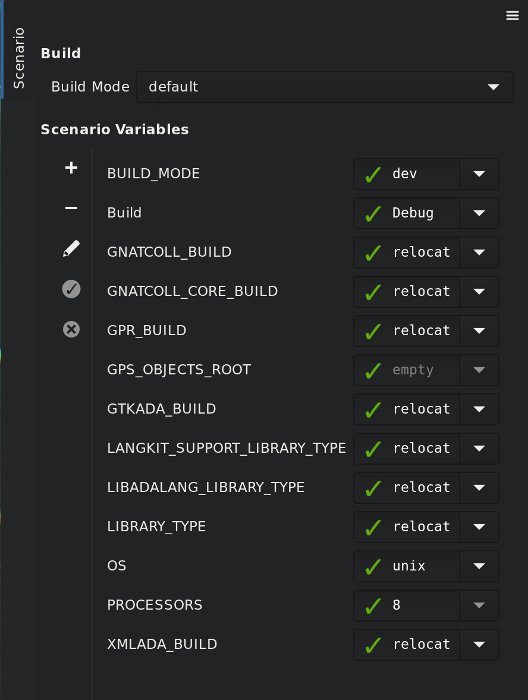Click the Scenario Variables section header

tap(115, 129)
